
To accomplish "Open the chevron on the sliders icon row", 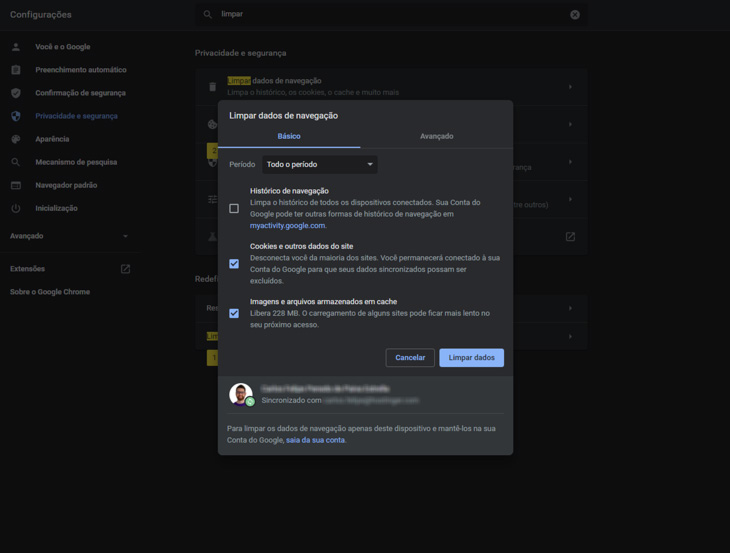I will [x=570, y=199].
